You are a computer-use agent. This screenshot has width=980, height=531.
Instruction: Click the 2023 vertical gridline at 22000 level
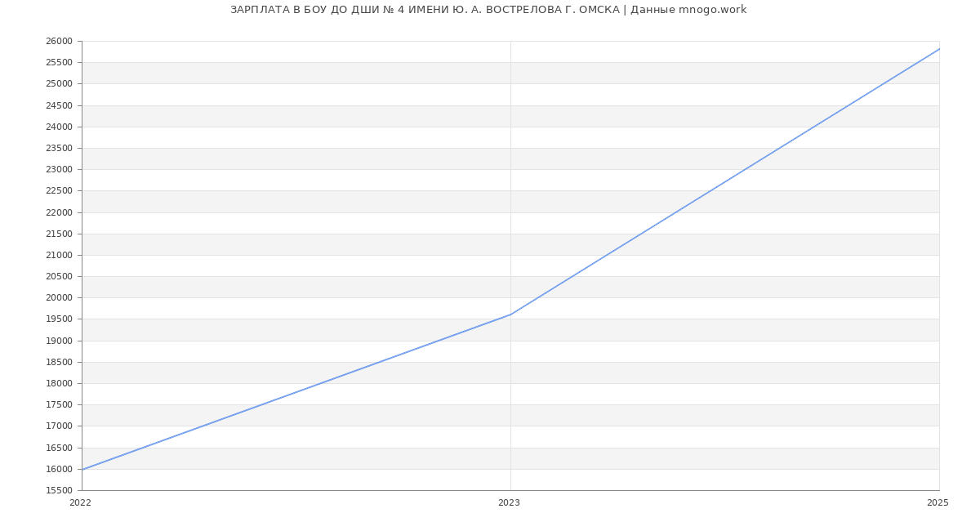pos(510,212)
